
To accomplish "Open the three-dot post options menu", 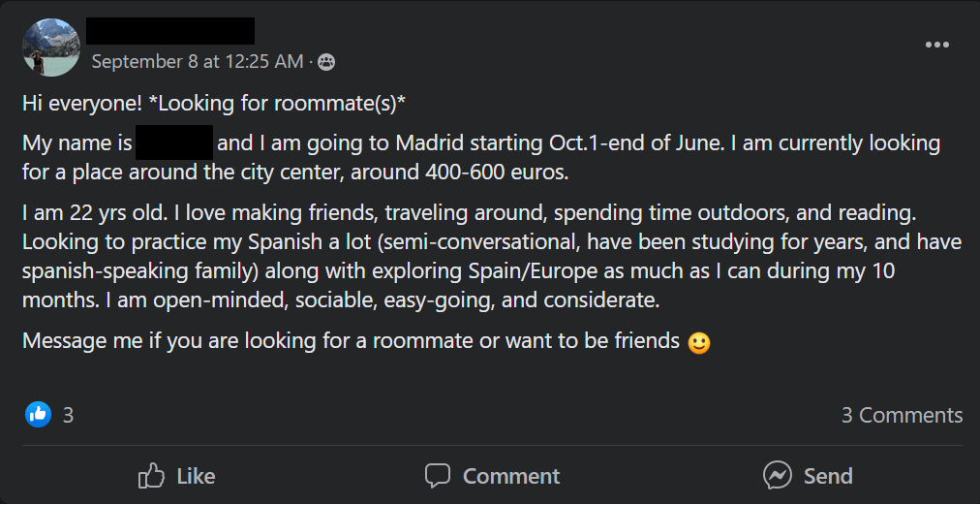I will [x=936, y=45].
